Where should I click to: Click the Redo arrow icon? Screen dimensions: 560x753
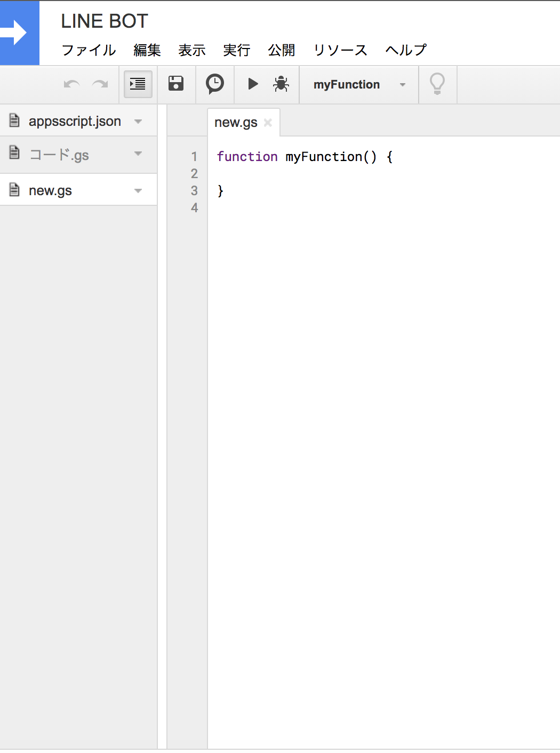pos(100,84)
